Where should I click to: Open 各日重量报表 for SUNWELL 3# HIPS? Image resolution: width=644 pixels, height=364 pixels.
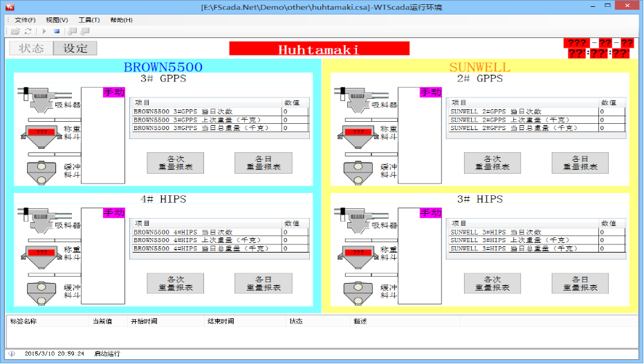coord(580,284)
